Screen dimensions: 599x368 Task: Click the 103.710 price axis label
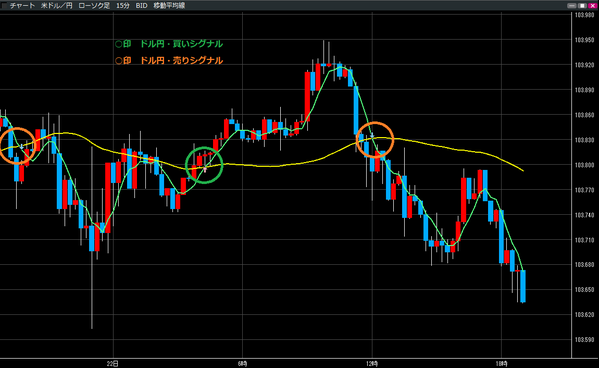point(584,240)
